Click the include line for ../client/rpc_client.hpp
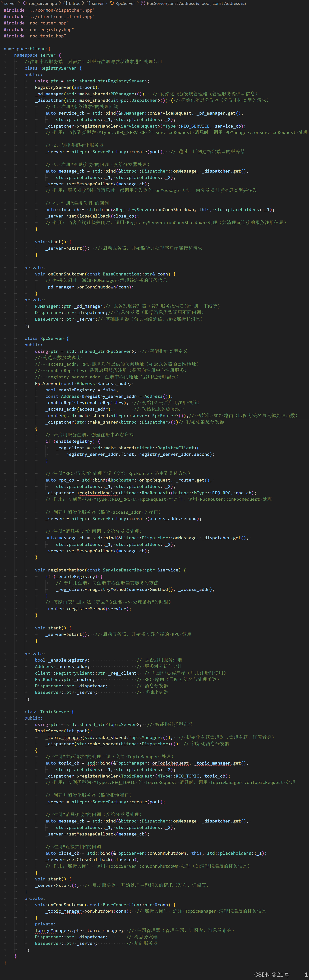Image resolution: width=309 pixels, height=980 pixels. 49,17
